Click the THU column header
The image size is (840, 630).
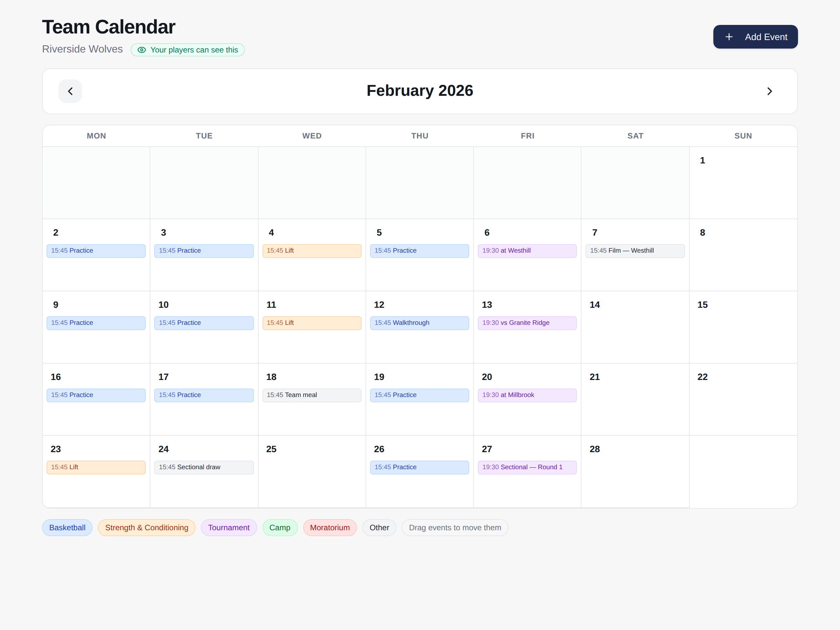tap(420, 136)
